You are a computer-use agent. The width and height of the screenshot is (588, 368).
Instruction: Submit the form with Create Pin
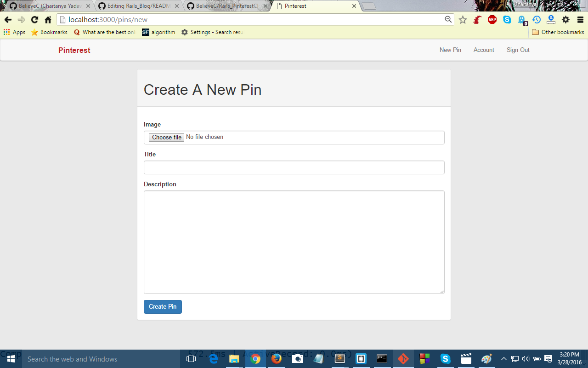click(x=163, y=307)
